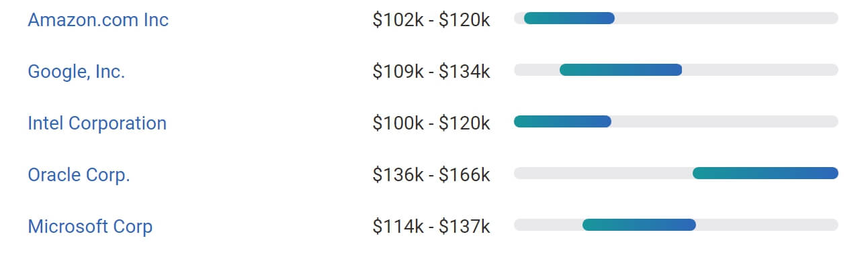Click Amazon's teal-blue filled salary bar
Image resolution: width=868 pixels, height=263 pixels.
(569, 18)
